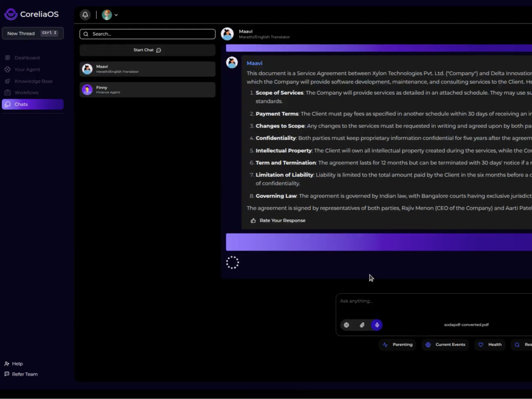Click the Dashboard grid icon
Screen dimensions: 532x399
click(x=7, y=57)
